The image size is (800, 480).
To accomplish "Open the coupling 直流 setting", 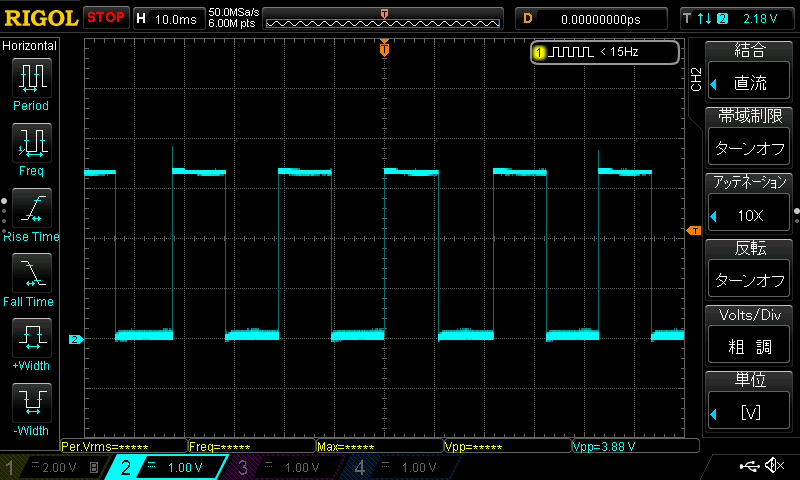I will coord(749,82).
